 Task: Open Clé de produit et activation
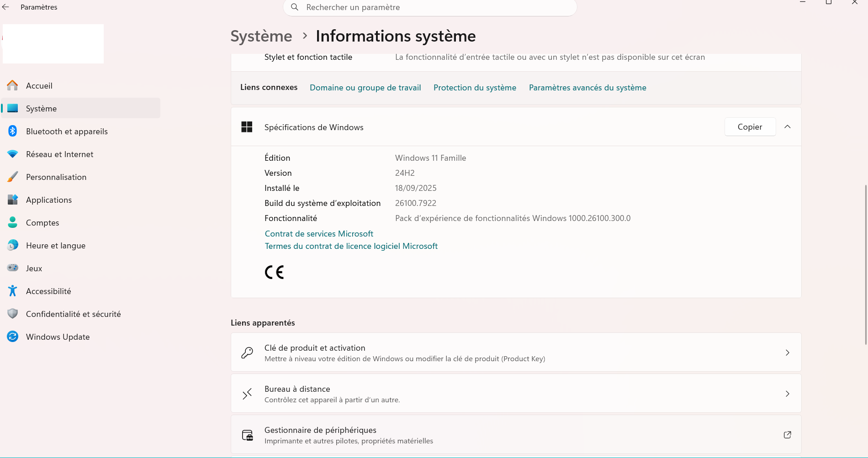click(x=516, y=353)
